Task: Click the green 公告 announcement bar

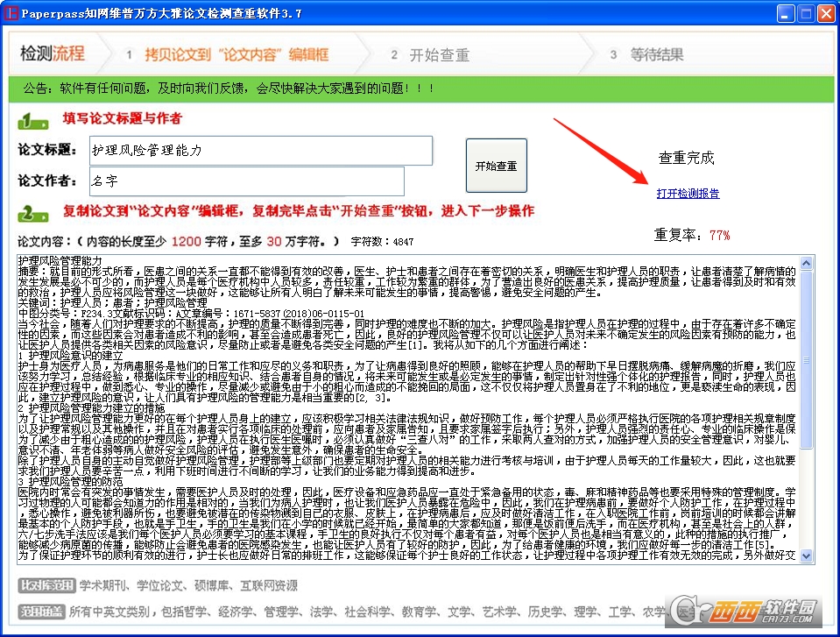Action: [x=421, y=88]
